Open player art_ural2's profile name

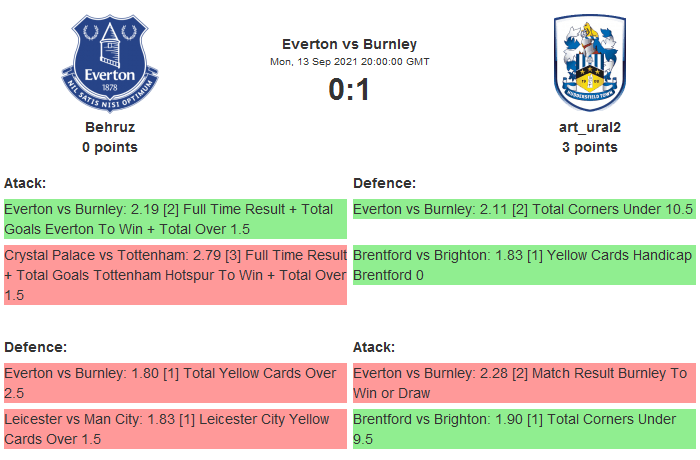(x=590, y=127)
